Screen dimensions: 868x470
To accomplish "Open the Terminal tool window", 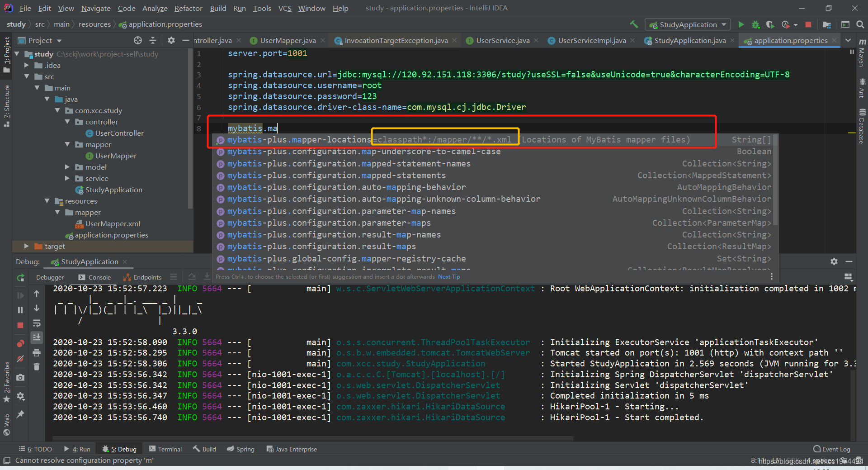I will click(x=165, y=449).
